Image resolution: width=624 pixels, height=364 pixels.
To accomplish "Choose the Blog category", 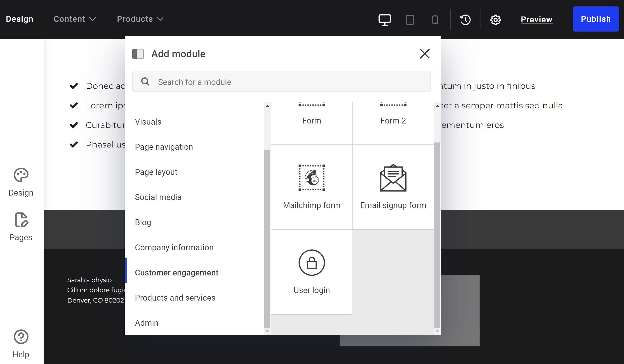I will pyautogui.click(x=143, y=222).
